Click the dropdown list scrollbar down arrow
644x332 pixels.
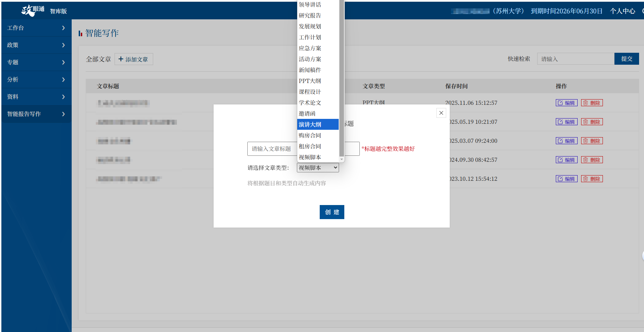coord(341,159)
